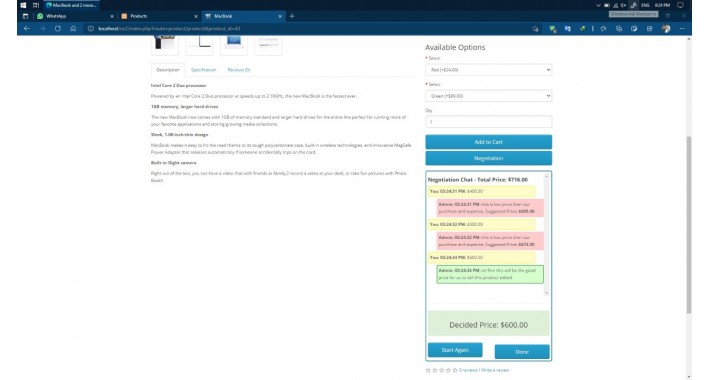Show hidden system tray icons
Screen dimensions: 710x380
(x=598, y=5)
